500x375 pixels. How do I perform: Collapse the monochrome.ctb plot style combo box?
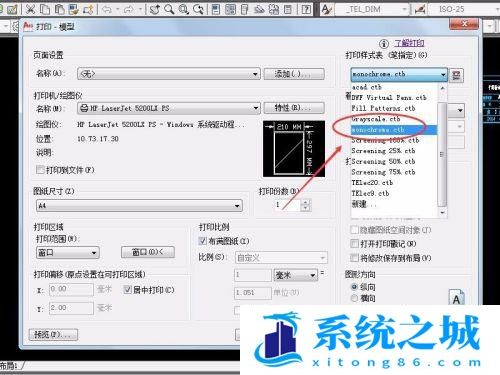tap(399, 74)
